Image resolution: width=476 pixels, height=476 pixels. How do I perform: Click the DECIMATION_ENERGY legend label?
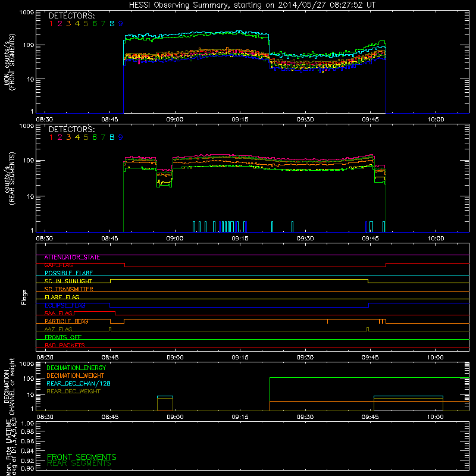pos(76,368)
